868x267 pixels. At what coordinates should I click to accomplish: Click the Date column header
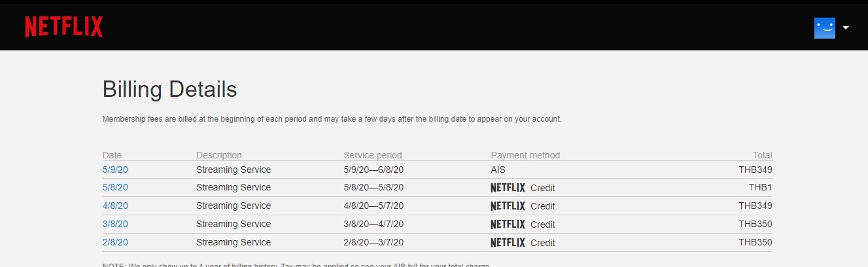[112, 155]
